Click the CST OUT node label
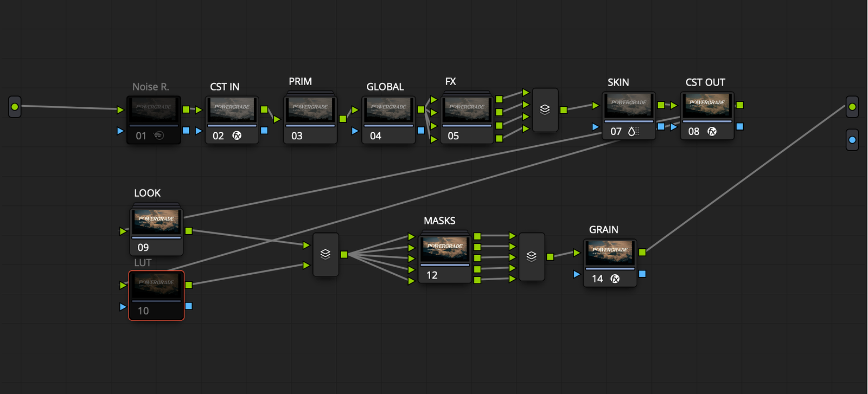The image size is (868, 394). point(705,82)
